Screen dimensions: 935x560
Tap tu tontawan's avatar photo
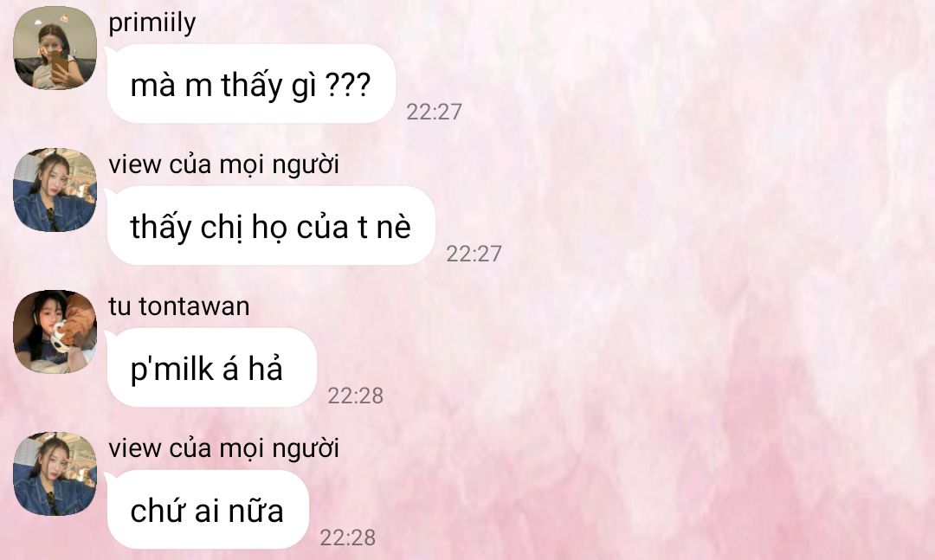click(55, 331)
